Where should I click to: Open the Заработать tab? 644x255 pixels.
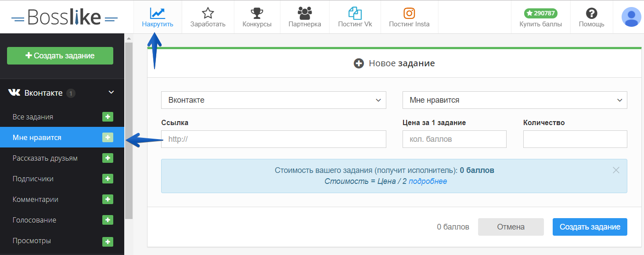(208, 17)
